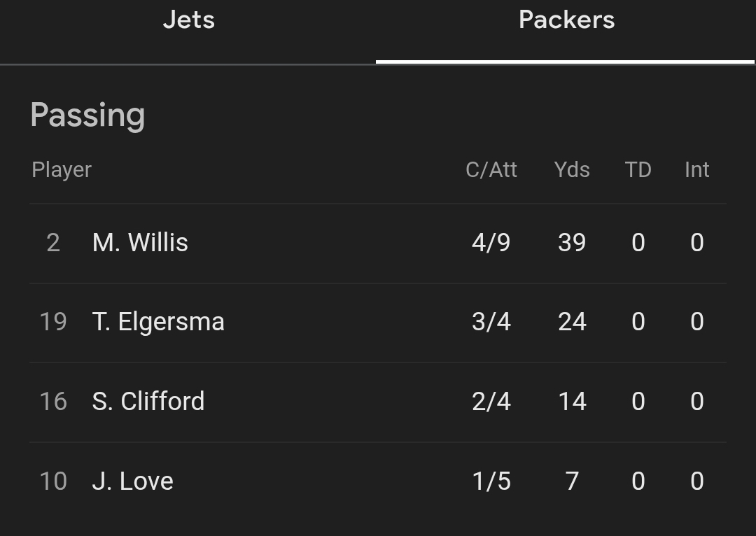Click the Yds column header

click(x=572, y=170)
